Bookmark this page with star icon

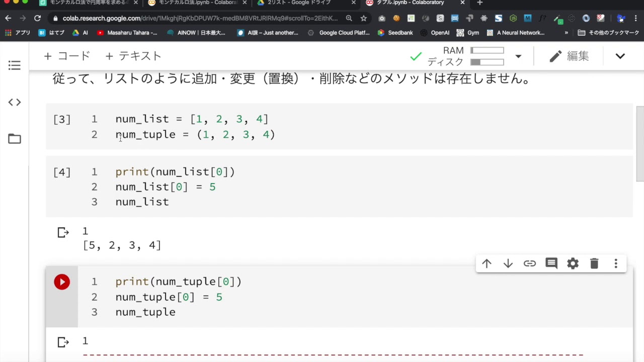364,18
